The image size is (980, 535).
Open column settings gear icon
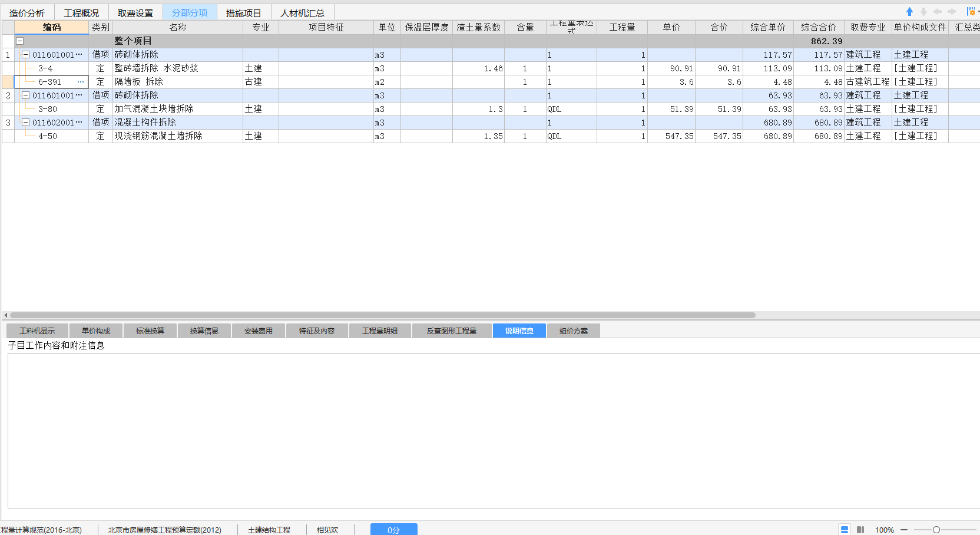click(971, 12)
